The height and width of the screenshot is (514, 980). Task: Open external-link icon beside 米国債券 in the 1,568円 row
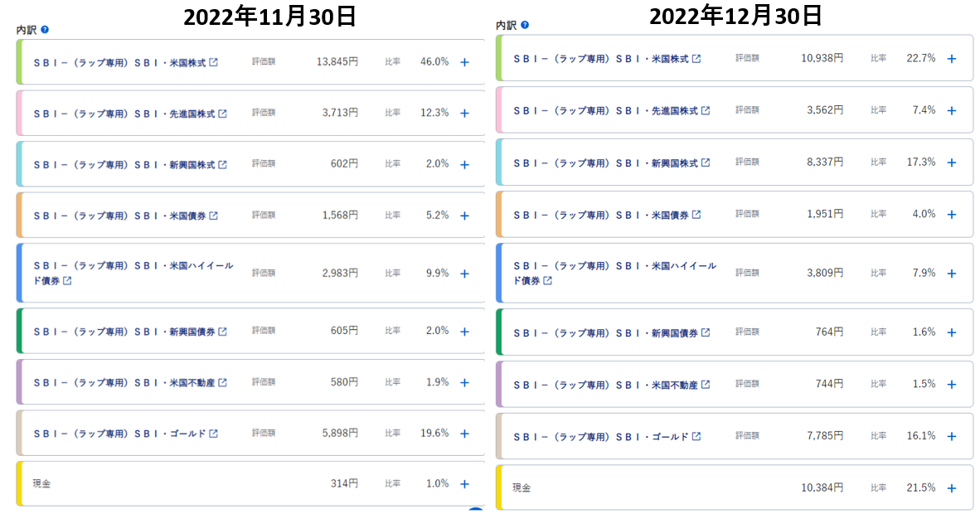tap(214, 215)
